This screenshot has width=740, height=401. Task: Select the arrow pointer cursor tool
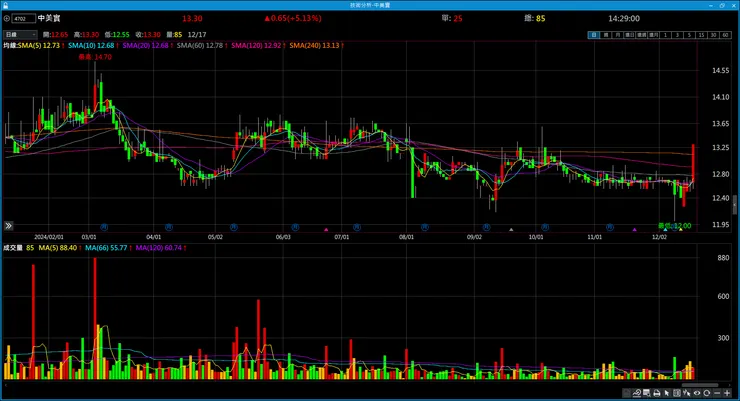[x=666, y=393]
